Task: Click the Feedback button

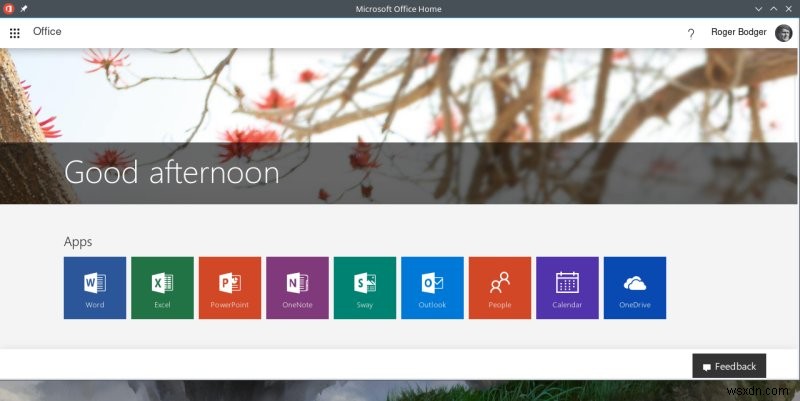Action: tap(729, 366)
